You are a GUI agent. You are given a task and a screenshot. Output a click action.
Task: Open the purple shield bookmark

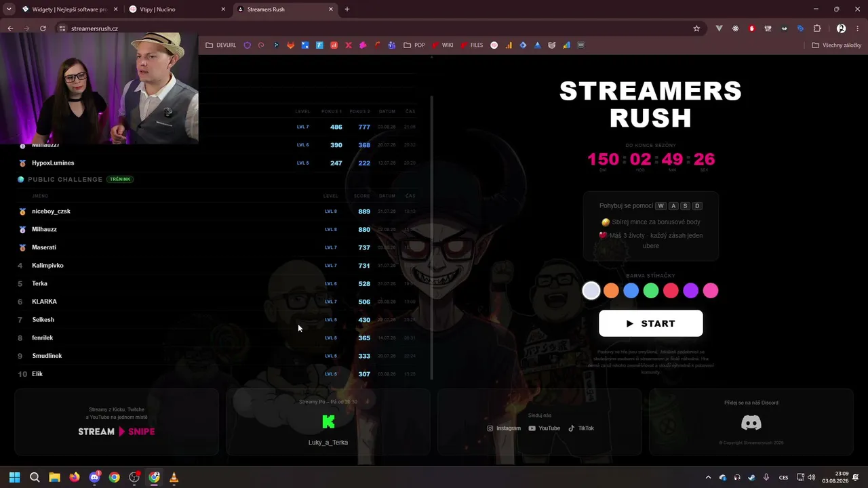tap(247, 45)
